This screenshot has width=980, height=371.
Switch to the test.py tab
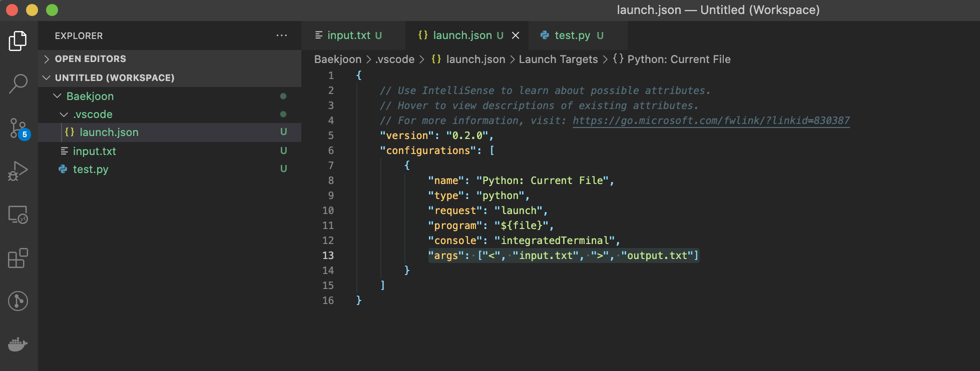pyautogui.click(x=578, y=35)
